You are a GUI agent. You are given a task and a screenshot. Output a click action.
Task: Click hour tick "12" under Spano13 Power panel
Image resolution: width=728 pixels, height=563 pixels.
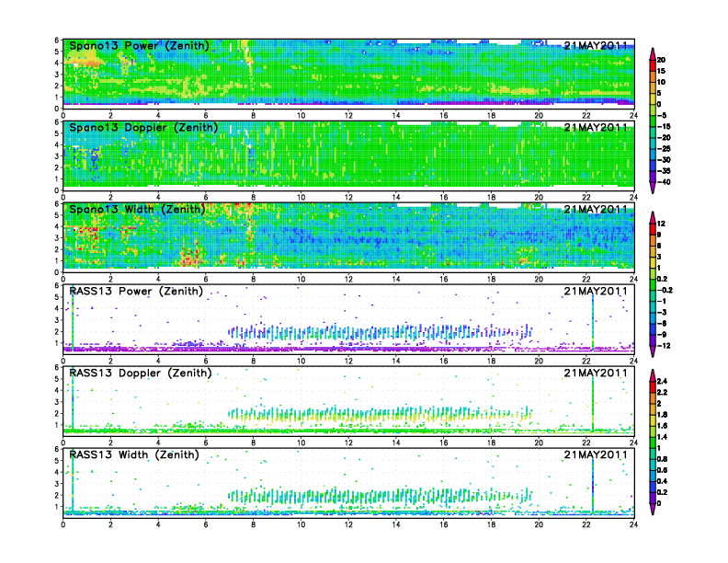point(348,116)
